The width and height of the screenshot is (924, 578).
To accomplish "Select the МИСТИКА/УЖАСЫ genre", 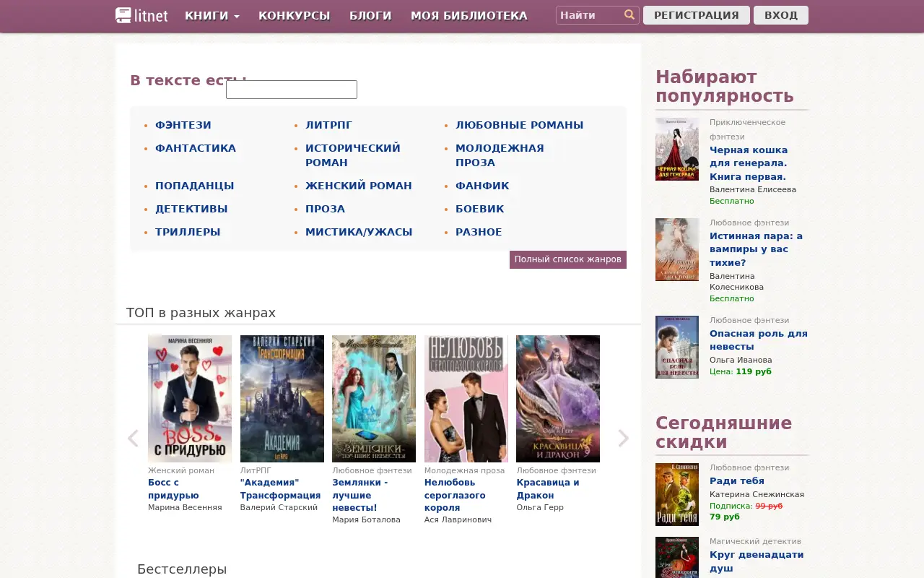I will (359, 232).
